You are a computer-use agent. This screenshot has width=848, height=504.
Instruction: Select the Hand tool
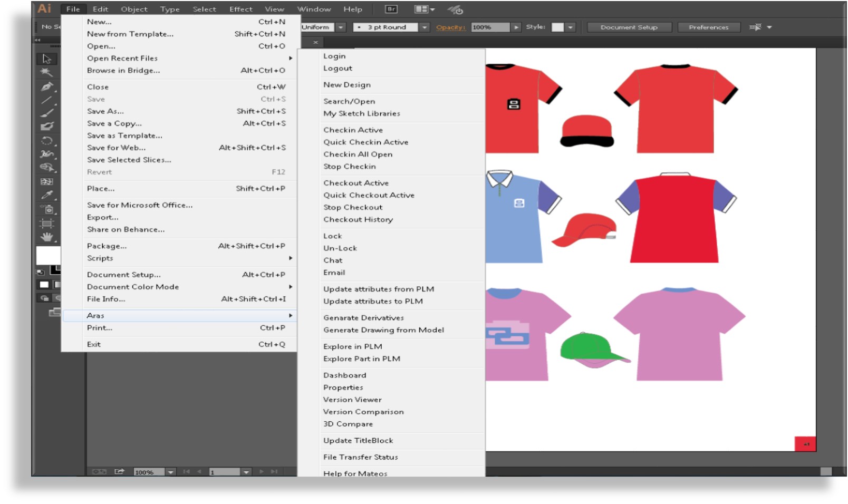[x=47, y=237]
